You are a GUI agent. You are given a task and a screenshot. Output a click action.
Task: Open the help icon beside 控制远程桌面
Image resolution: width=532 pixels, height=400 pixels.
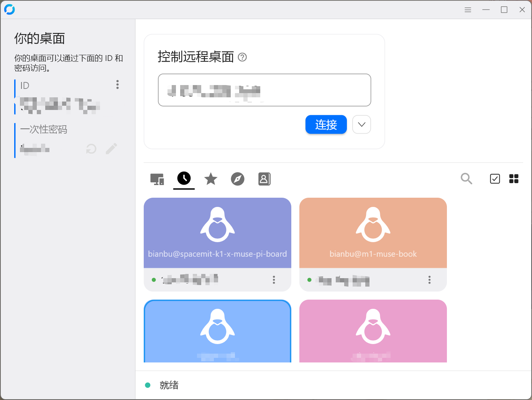tap(242, 57)
